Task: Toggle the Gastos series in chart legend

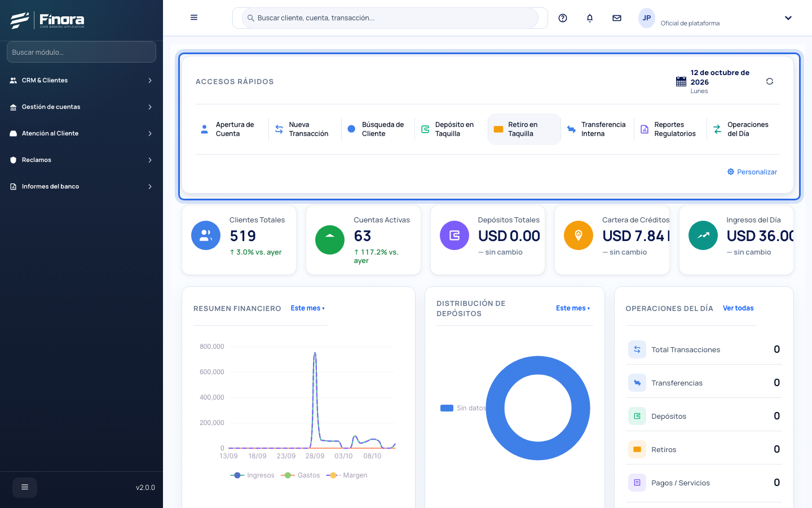Action: (300, 475)
